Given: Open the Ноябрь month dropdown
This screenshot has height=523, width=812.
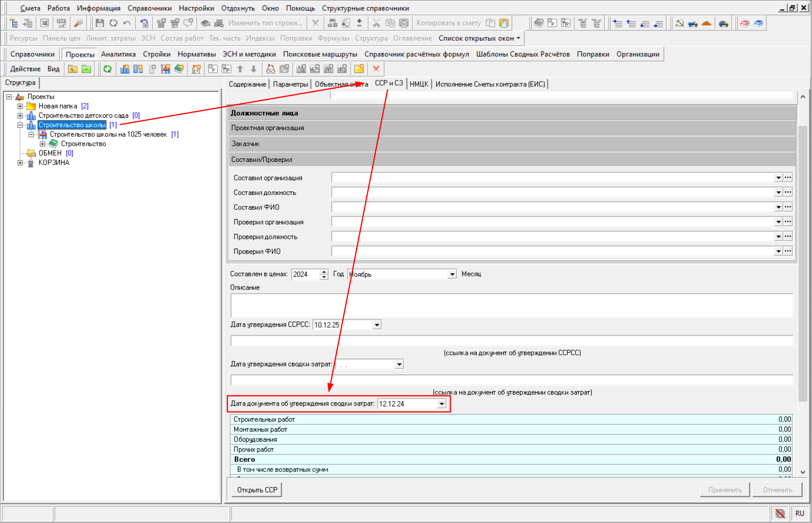Looking at the screenshot, I should click(452, 274).
